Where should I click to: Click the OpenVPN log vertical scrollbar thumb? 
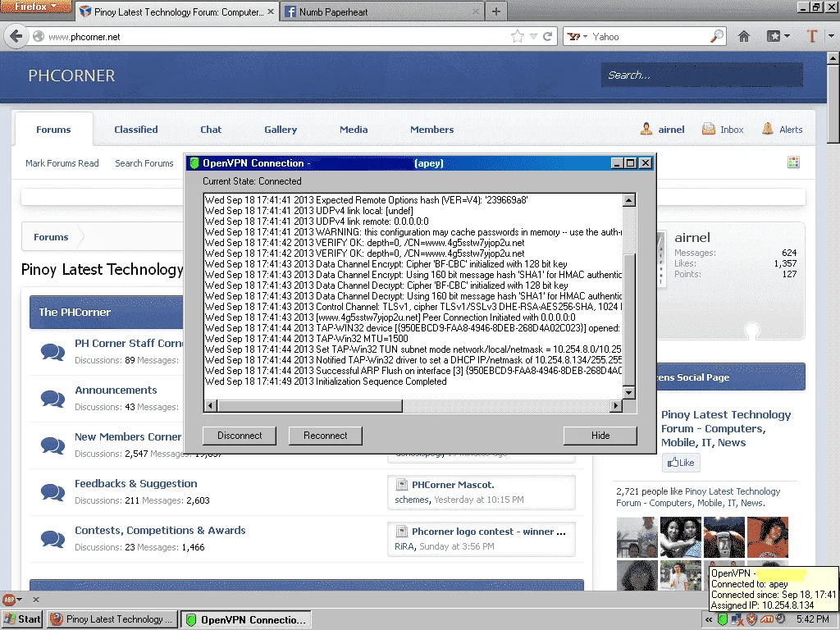coord(629,319)
